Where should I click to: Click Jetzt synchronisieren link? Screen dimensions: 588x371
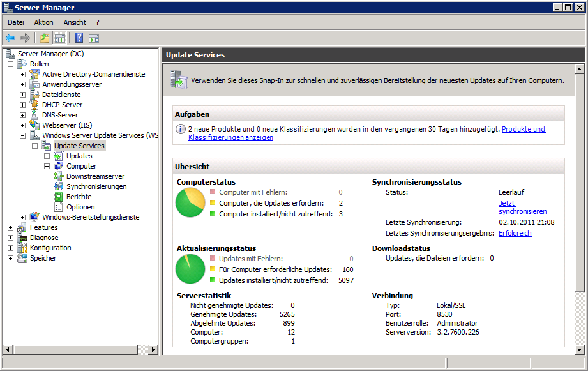[x=522, y=207]
